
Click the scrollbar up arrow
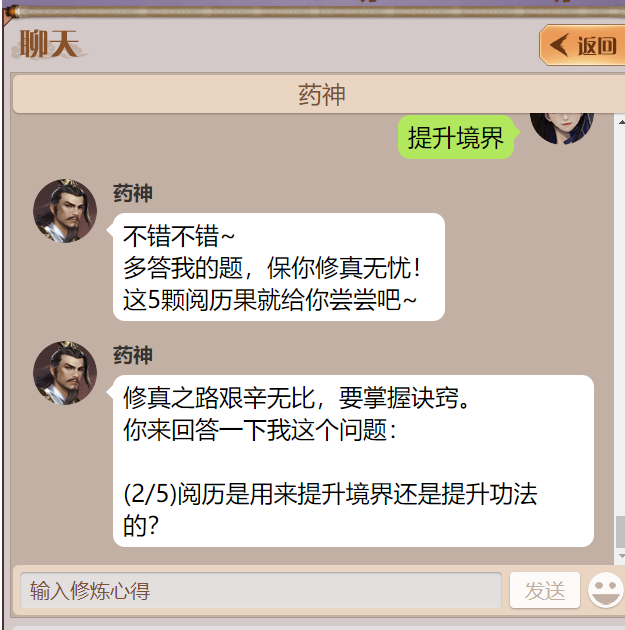click(621, 122)
